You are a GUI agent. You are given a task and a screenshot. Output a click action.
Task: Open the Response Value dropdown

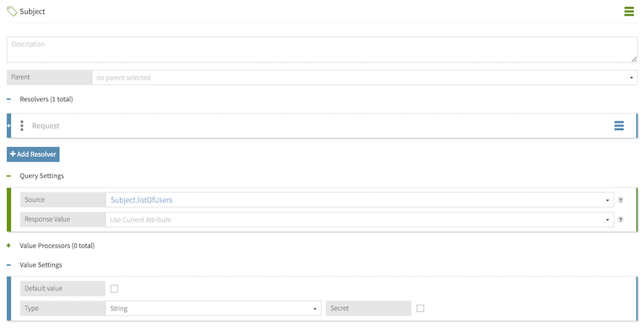[x=359, y=220]
